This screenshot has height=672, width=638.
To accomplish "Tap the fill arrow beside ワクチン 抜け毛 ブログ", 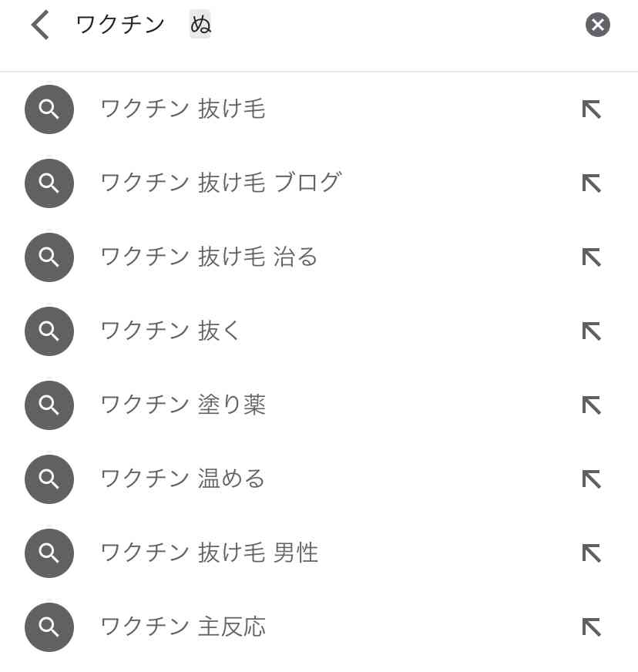I will (592, 183).
